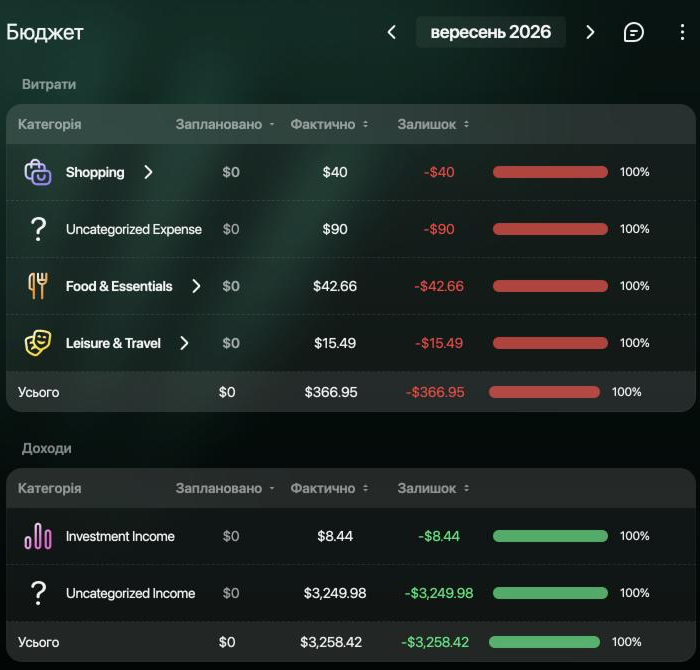700x670 pixels.
Task: Click the actual amount $42.66
Action: pyautogui.click(x=335, y=286)
